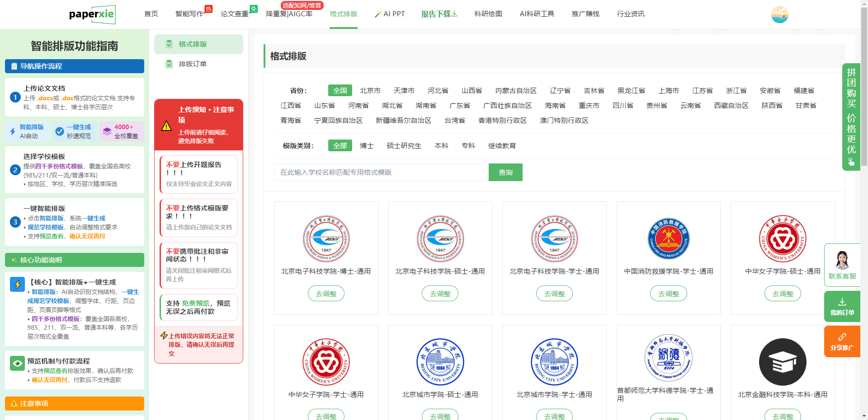Viewport: 868px width, 420px height.
Task: Open 行业资讯 navigation item
Action: click(631, 14)
